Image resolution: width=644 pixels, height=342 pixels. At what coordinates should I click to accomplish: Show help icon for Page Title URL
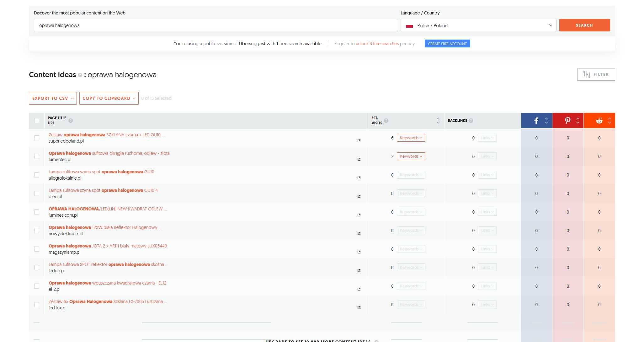pos(71,121)
